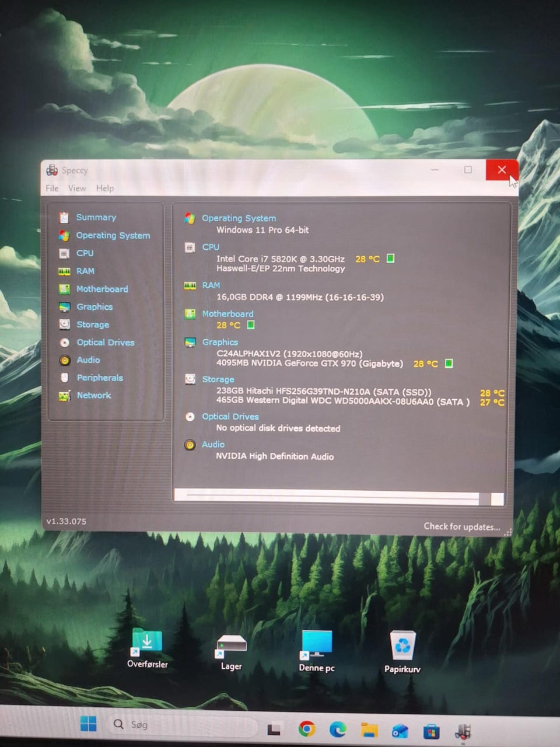Screen dimensions: 560x747
Task: Click the green temperature indicator next to CPU 28 °C
Action: [390, 259]
